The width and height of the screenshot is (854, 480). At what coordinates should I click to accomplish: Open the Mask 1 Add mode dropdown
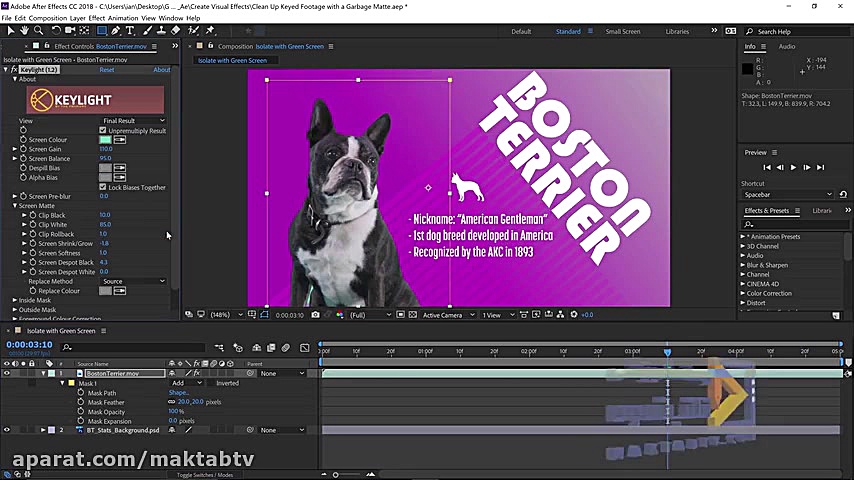(186, 383)
